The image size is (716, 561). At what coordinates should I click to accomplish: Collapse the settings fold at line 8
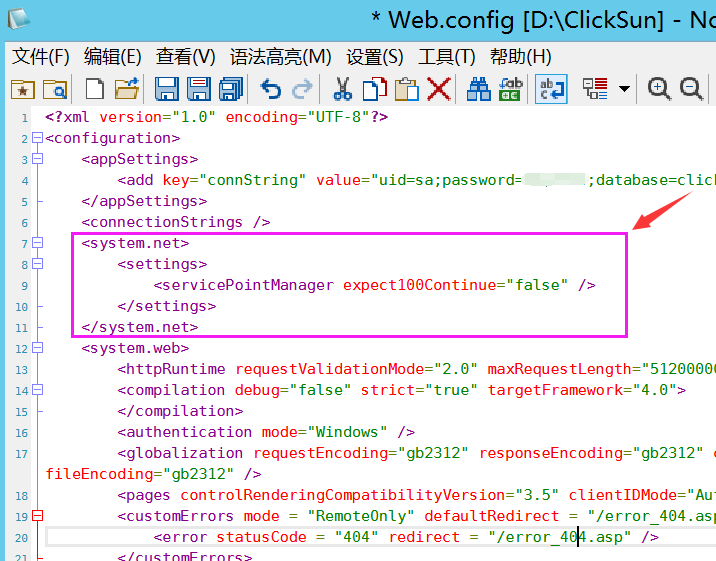point(37,264)
